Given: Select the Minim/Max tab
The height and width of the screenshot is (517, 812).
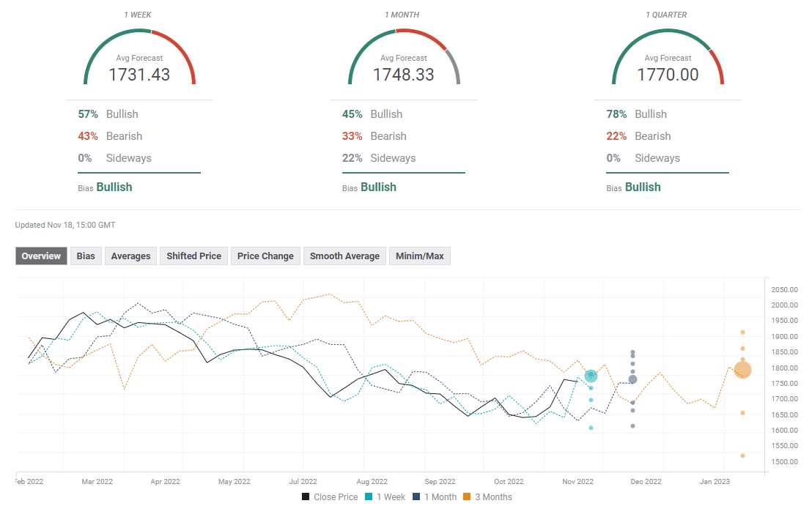Looking at the screenshot, I should pyautogui.click(x=419, y=256).
